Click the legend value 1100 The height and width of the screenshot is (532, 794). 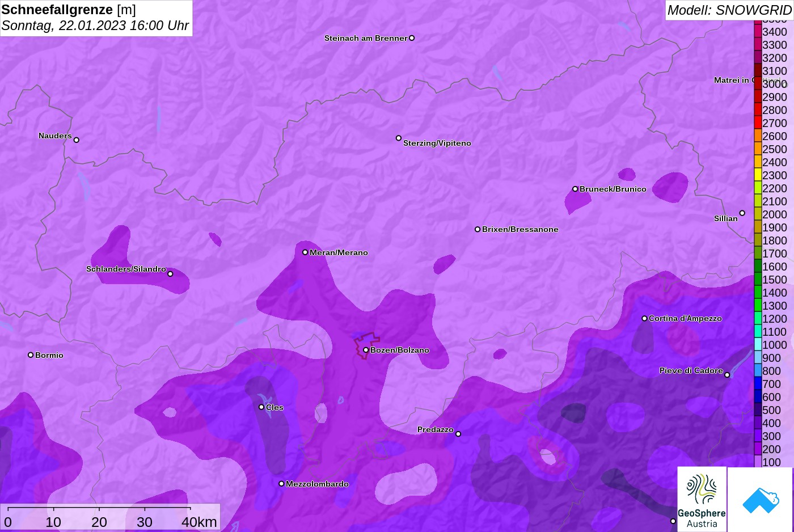775,332
